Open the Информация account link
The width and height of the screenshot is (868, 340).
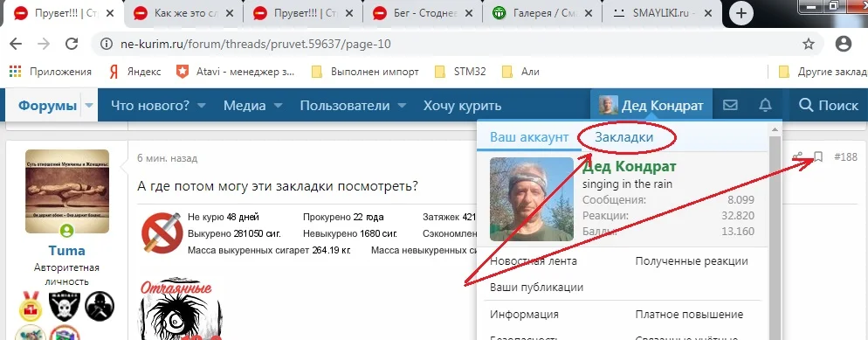(524, 315)
